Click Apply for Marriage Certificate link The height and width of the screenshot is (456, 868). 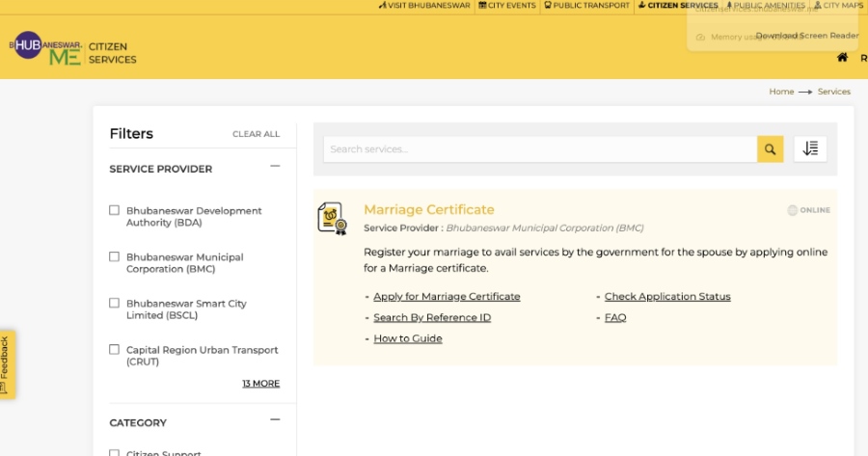[x=447, y=297]
